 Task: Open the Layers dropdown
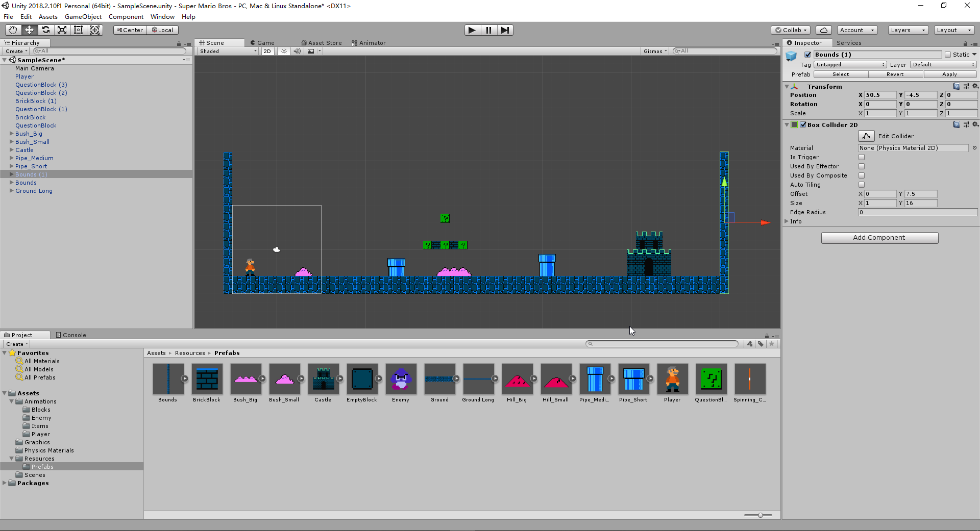coord(908,30)
